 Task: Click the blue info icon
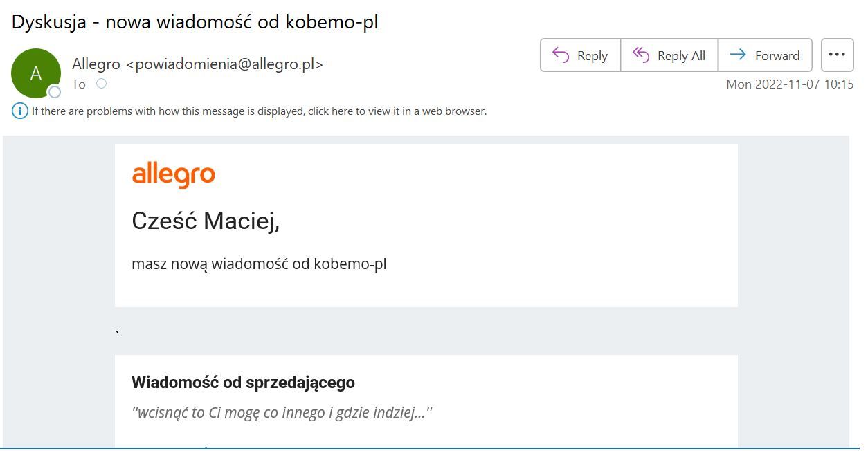[20, 111]
